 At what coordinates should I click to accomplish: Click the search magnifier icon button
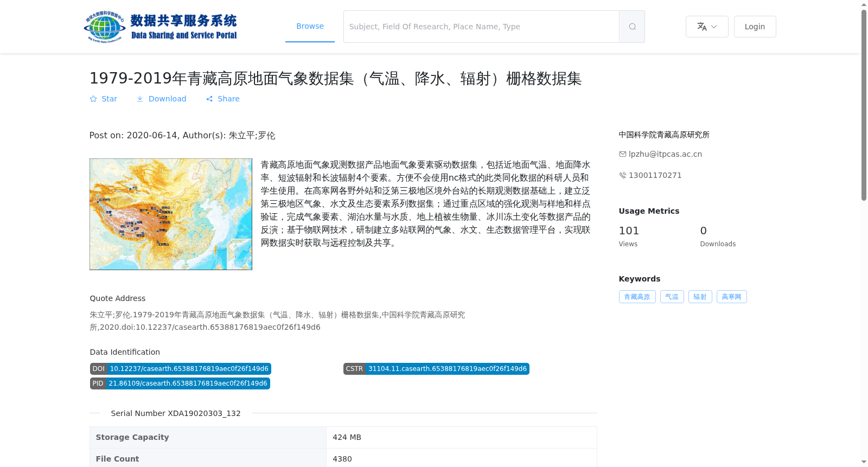(632, 27)
